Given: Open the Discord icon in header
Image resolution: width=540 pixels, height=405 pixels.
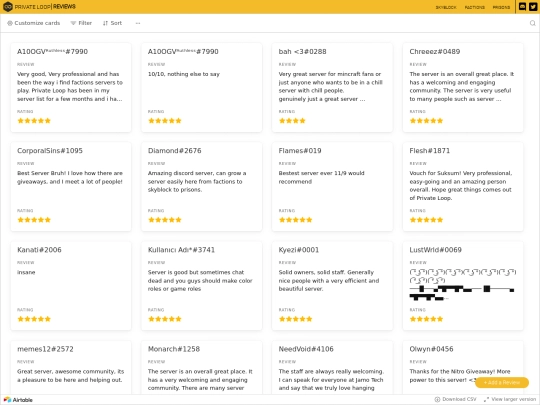Looking at the screenshot, I should point(522,7).
